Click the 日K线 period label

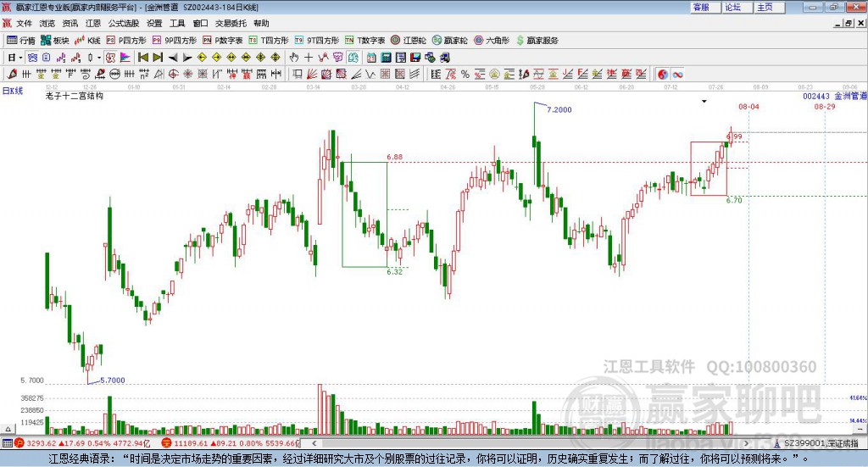click(12, 91)
